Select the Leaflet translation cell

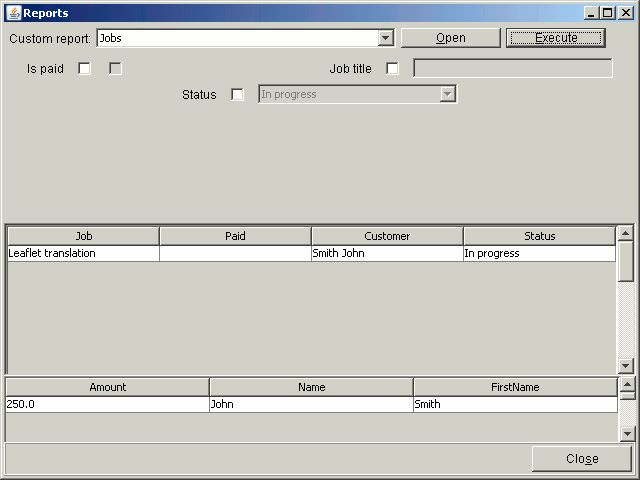[x=83, y=253]
